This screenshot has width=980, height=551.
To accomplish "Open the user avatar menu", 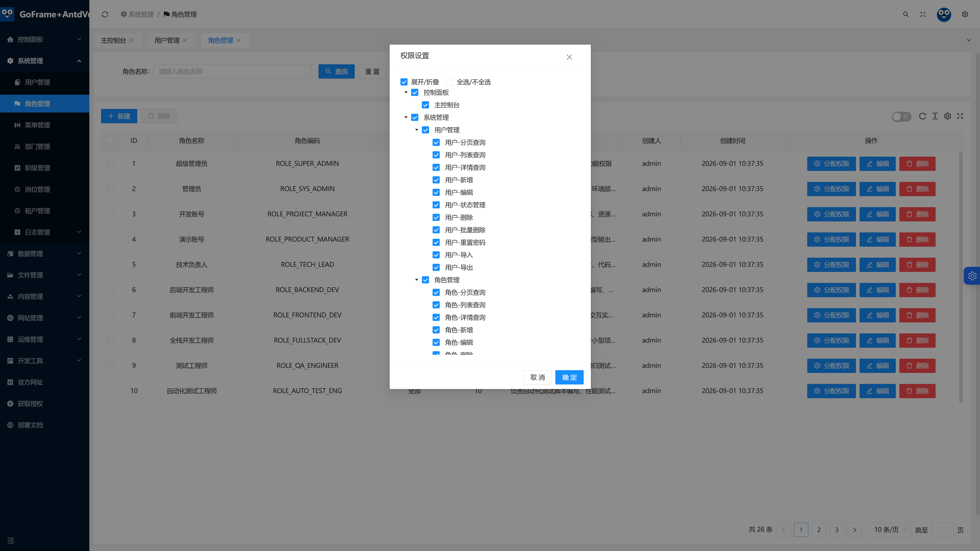I will [x=944, y=15].
